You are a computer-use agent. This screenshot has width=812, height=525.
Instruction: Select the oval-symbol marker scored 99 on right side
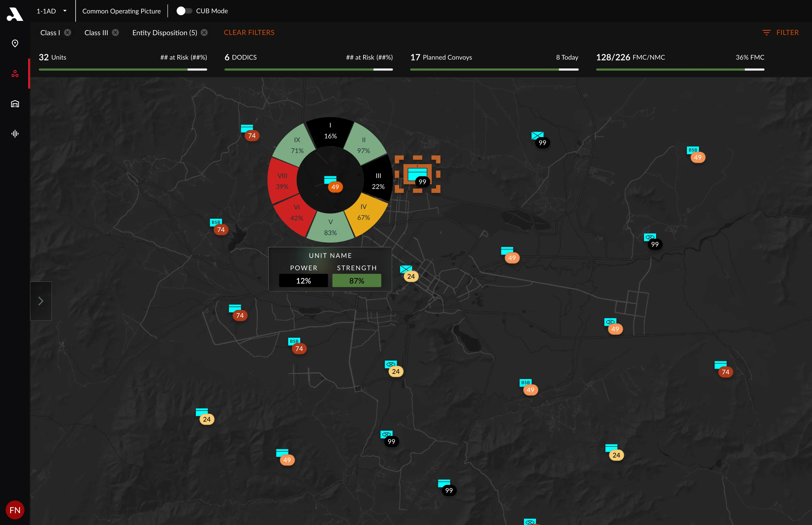click(653, 242)
